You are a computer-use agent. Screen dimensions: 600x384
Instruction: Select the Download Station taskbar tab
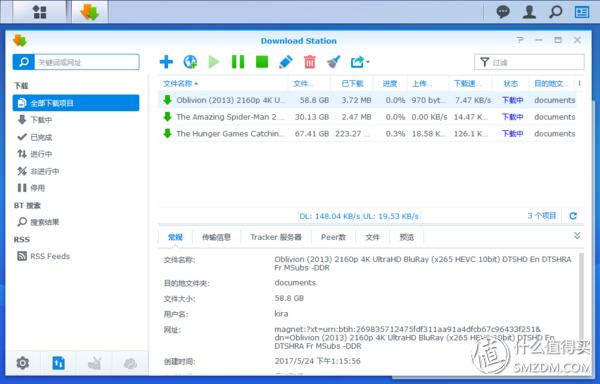pos(90,12)
